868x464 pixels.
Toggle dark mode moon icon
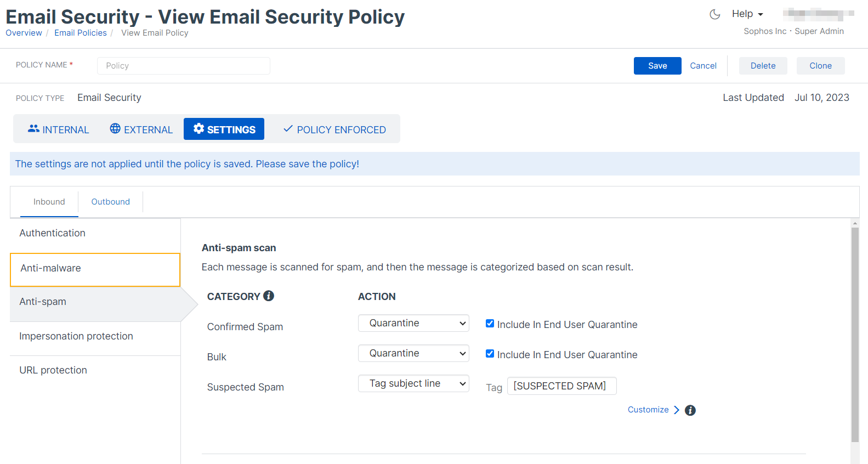(714, 14)
